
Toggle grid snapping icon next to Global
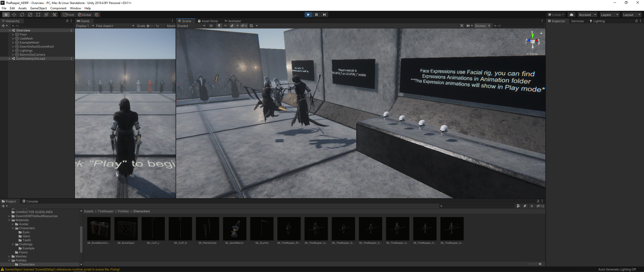tap(97, 15)
